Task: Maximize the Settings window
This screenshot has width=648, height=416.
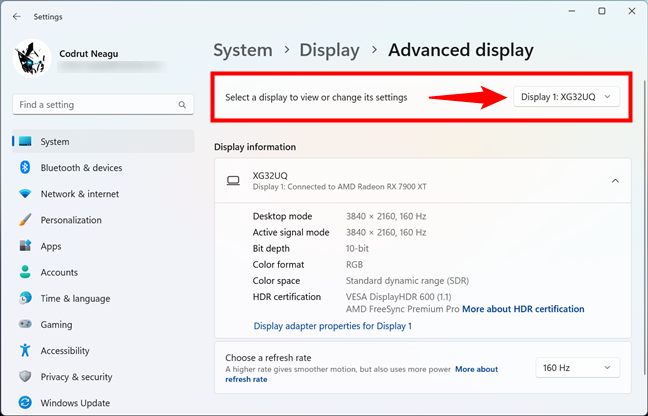Action: 602,11
